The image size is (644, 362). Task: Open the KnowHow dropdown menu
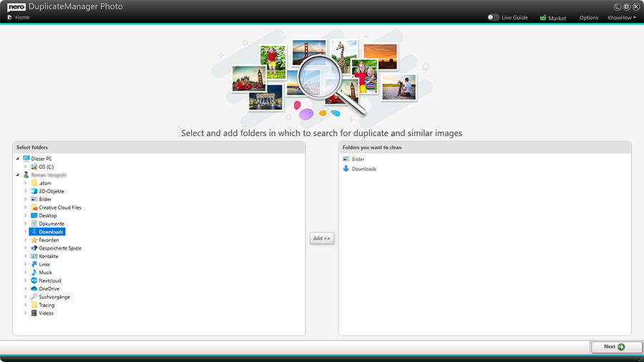(622, 18)
